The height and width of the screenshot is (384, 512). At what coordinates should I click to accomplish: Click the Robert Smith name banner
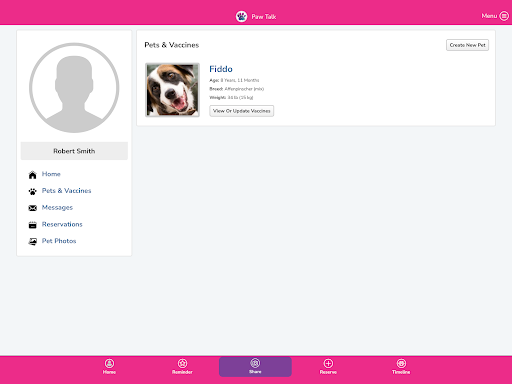coord(74,151)
